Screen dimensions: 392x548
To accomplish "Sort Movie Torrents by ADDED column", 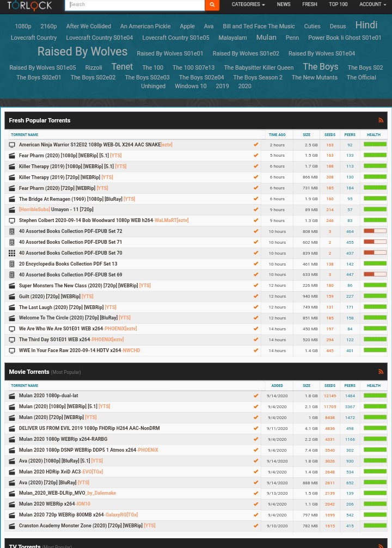I will click(277, 385).
